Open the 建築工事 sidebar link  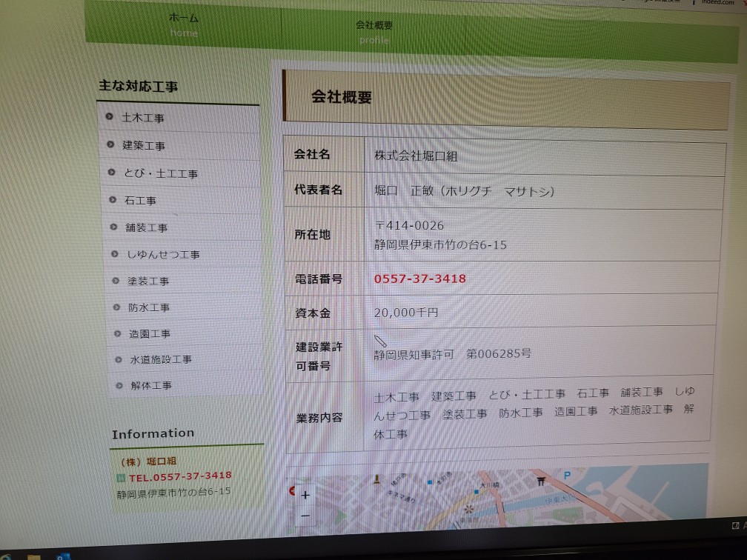click(x=144, y=145)
